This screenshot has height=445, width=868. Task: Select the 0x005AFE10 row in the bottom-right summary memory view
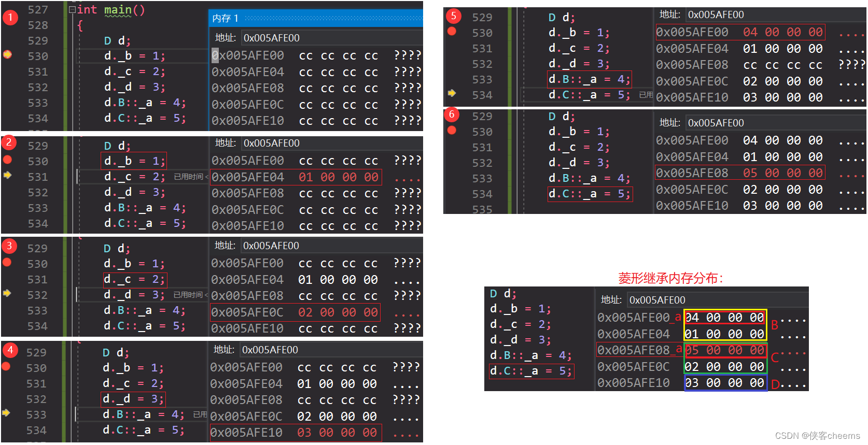pyautogui.click(x=702, y=383)
